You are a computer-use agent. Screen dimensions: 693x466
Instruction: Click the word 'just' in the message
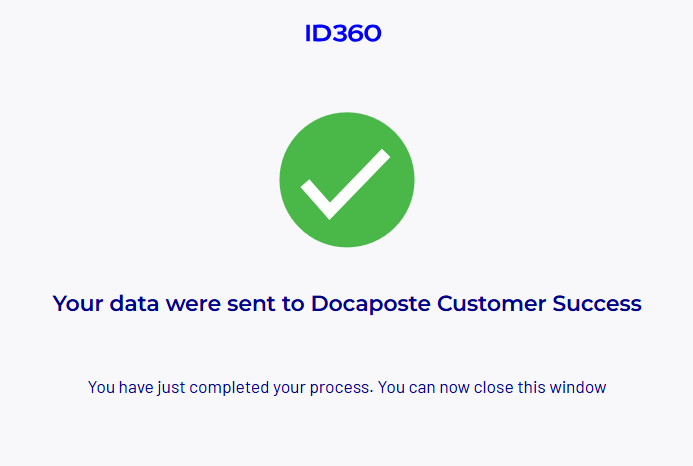coord(171,388)
